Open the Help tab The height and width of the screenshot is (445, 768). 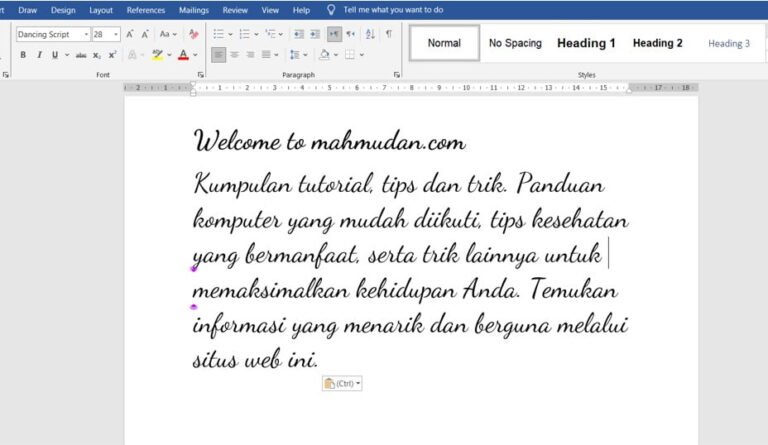[301, 10]
